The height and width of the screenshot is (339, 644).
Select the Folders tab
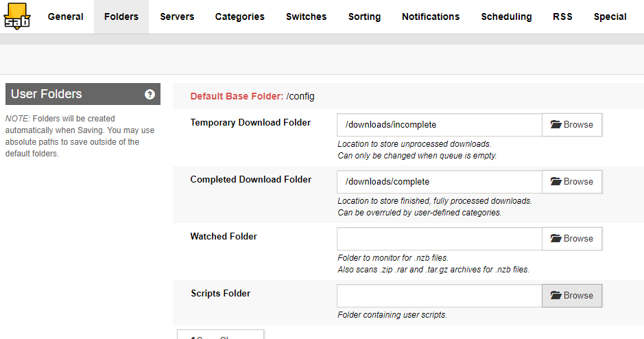pos(121,17)
